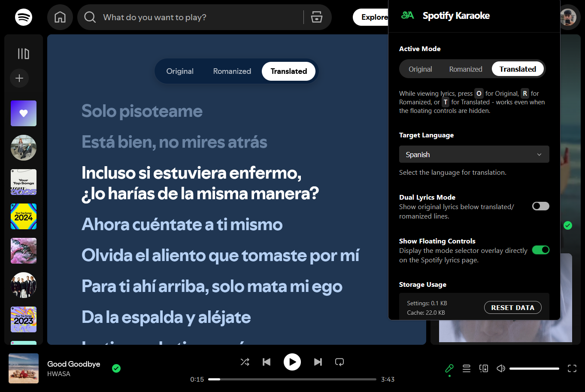The height and width of the screenshot is (392, 585).
Task: Jump to lyric 'Incluso si estuviera enfermo,'
Action: coord(191,173)
